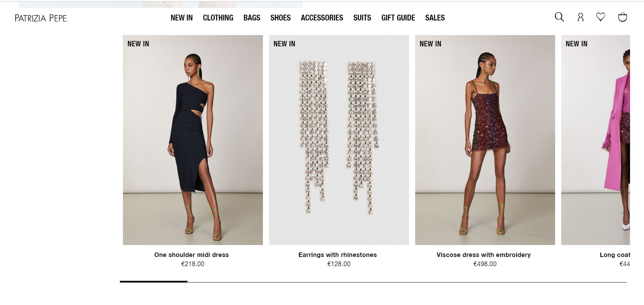View the black one shoulder dress photo
This screenshot has width=644, height=305.
click(x=193, y=140)
